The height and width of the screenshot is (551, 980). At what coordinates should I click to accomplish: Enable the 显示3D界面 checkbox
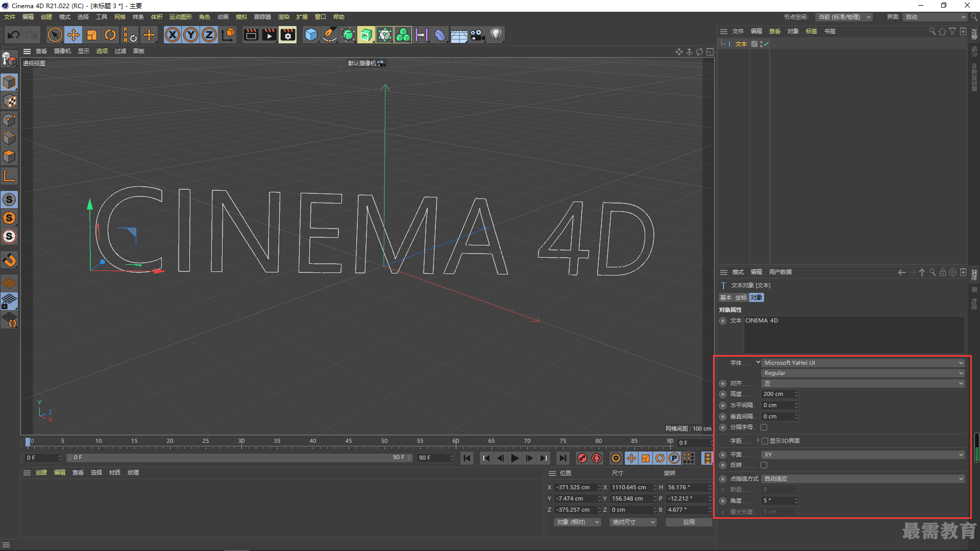765,441
